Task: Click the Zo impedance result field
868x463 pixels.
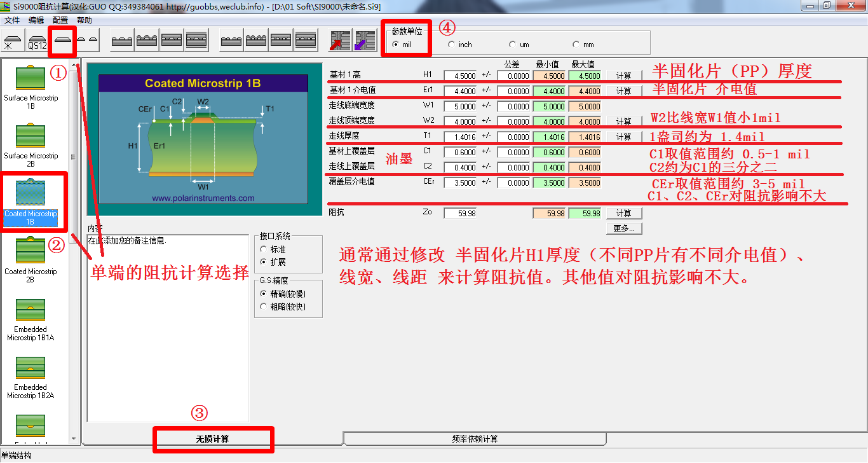Action: (x=461, y=213)
